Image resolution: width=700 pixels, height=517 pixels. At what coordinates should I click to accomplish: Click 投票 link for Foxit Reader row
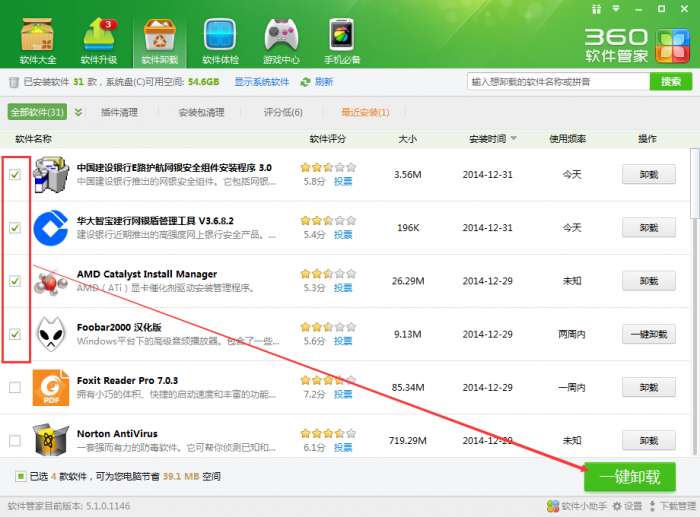point(343,394)
